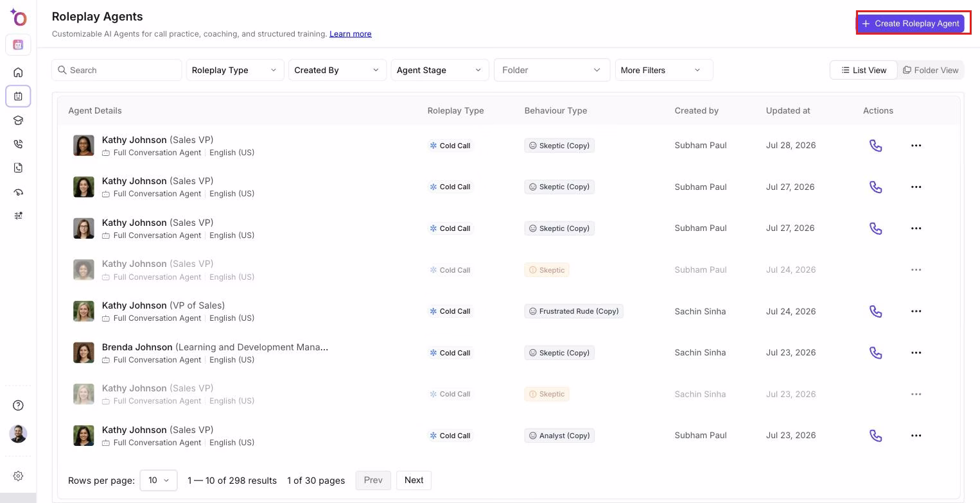Click the Analyst (Copy) behaviour tag

[559, 436]
